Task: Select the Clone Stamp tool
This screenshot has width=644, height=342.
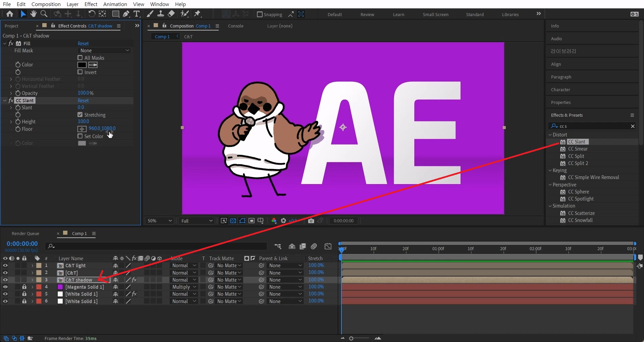Action: (x=161, y=14)
